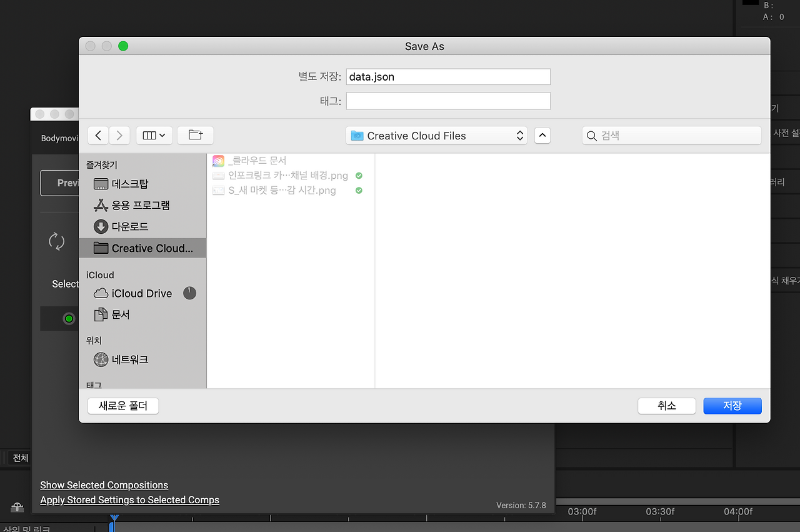Collapse the dialog with the up-chevron button

(542, 136)
